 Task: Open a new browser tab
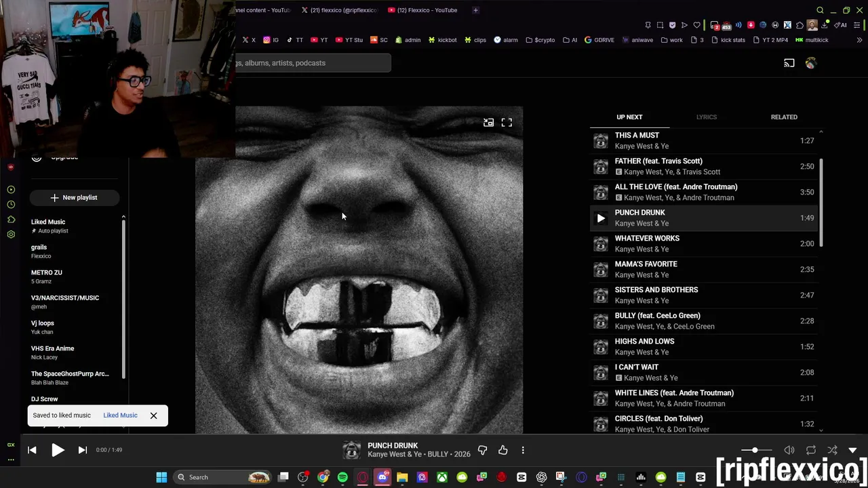[x=475, y=10]
